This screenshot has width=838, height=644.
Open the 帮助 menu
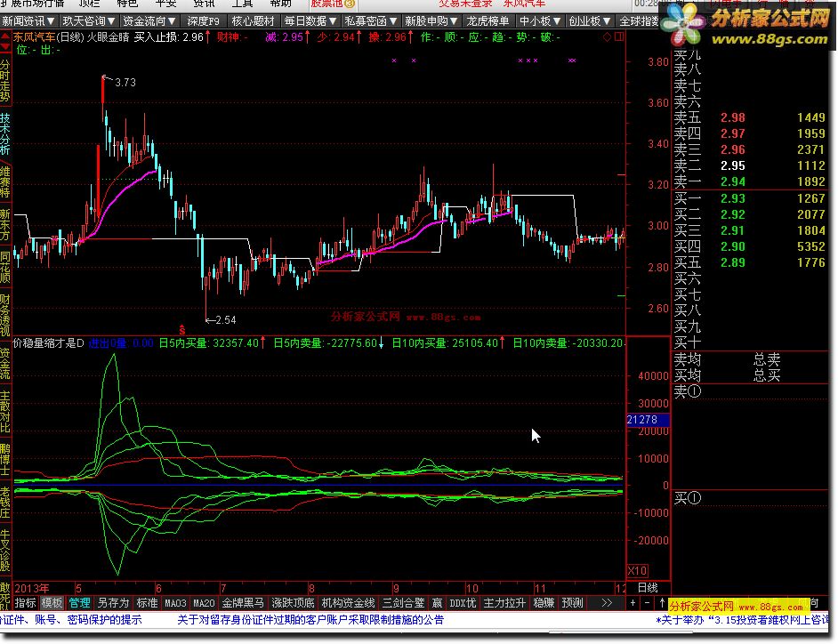(280, 4)
